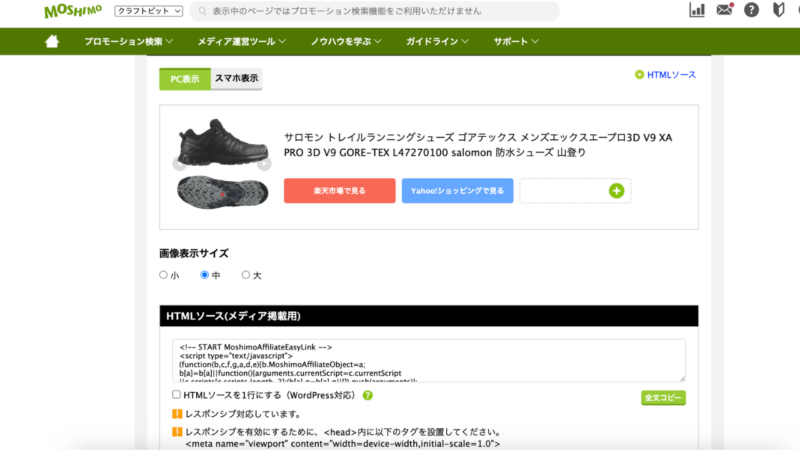Screen dimensions: 800x450
Task: Open the bar chart reports icon
Action: coord(696,10)
